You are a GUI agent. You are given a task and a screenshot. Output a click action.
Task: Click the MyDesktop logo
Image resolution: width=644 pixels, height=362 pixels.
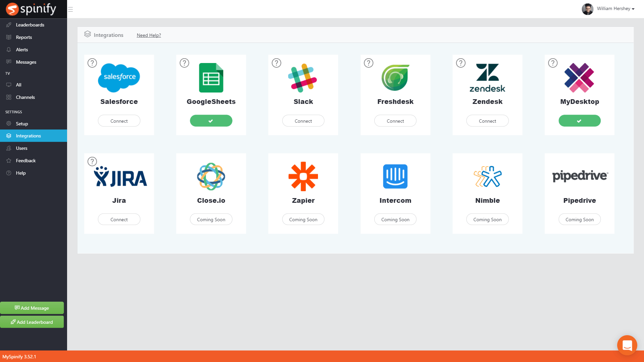(x=579, y=78)
